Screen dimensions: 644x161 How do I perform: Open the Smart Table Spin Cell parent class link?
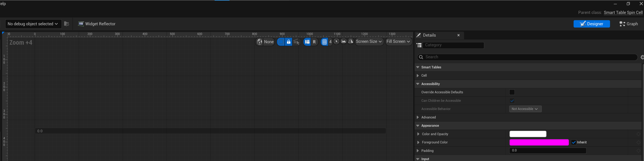[623, 12]
